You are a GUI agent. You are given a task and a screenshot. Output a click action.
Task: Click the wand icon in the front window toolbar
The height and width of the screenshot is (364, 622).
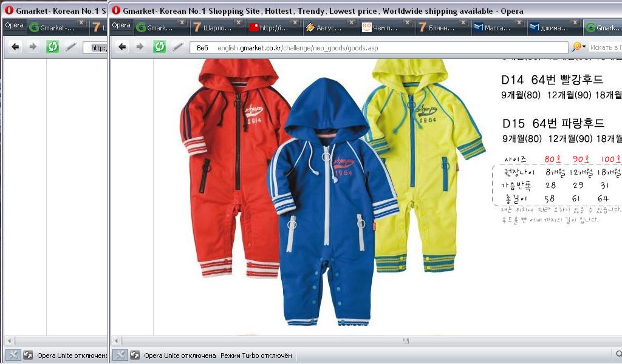(x=178, y=47)
